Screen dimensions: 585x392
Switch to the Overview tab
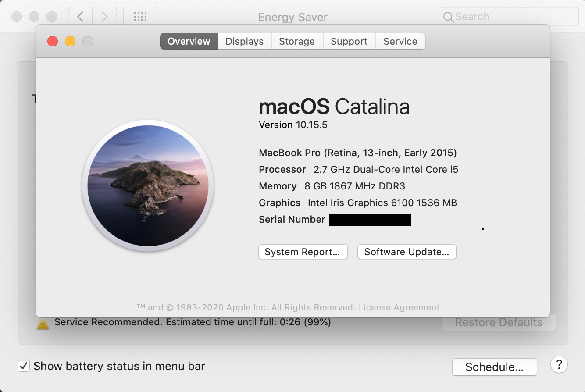(x=189, y=41)
